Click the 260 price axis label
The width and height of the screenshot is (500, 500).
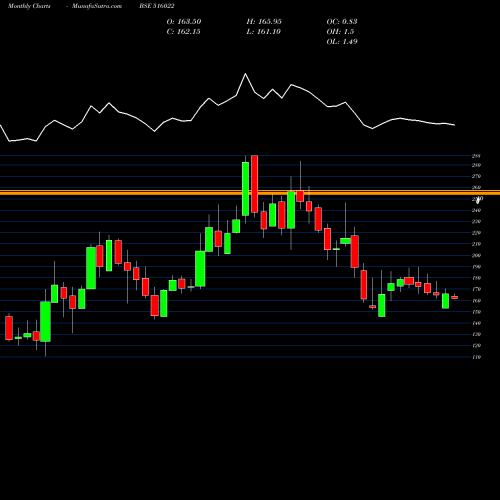476,188
